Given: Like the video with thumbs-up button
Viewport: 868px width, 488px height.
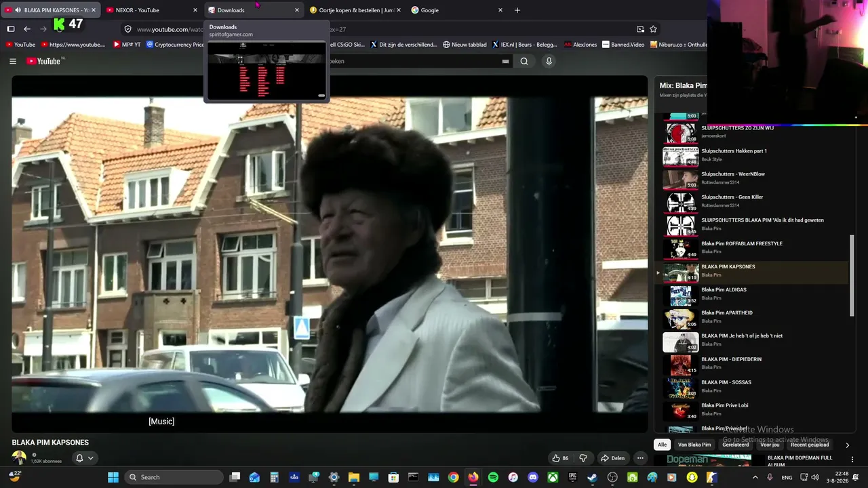Looking at the screenshot, I should coord(560,458).
